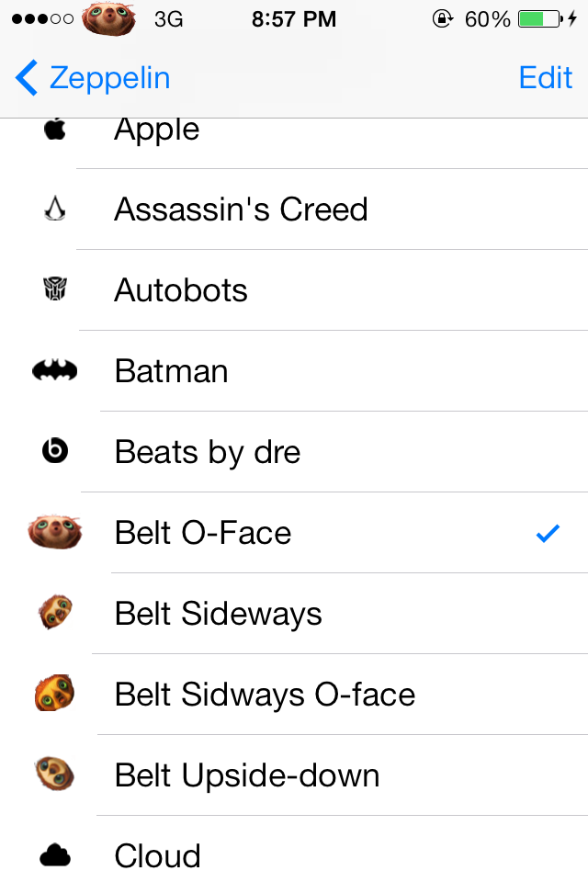The image size is (588, 882).
Task: Tap the Belt Sidways O-face sloth icon
Action: click(x=55, y=694)
